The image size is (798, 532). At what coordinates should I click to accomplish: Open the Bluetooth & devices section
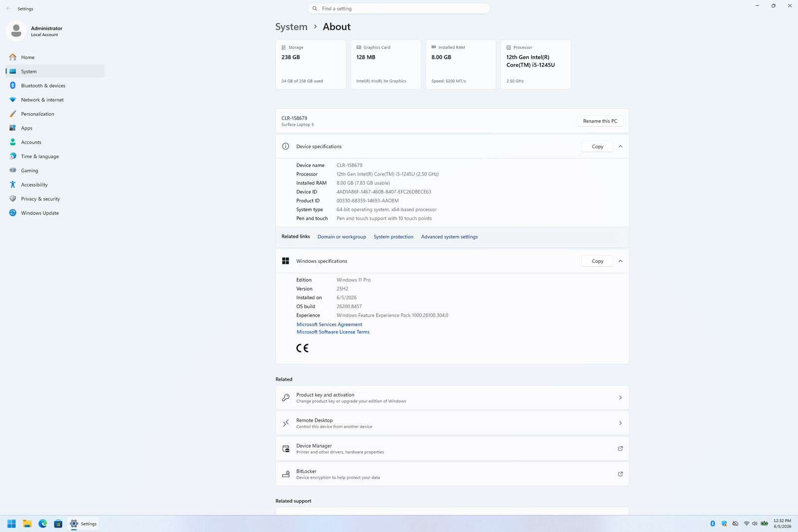click(55, 85)
